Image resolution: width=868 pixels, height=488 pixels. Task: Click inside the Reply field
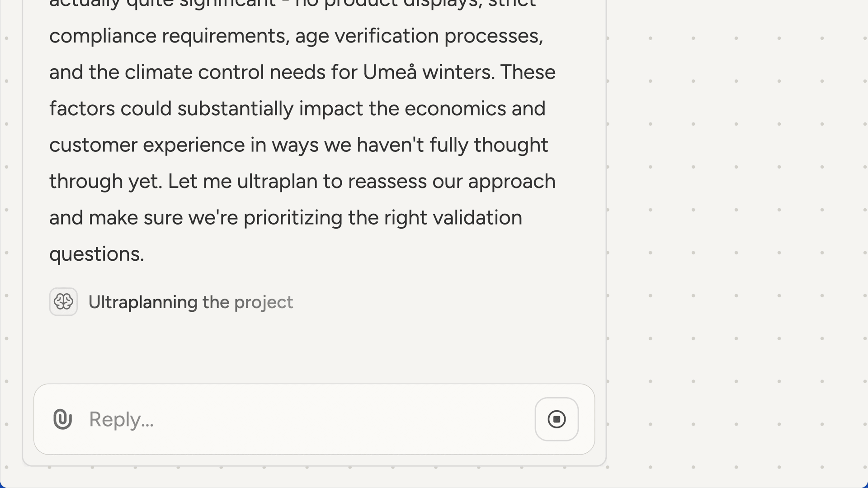click(271, 419)
